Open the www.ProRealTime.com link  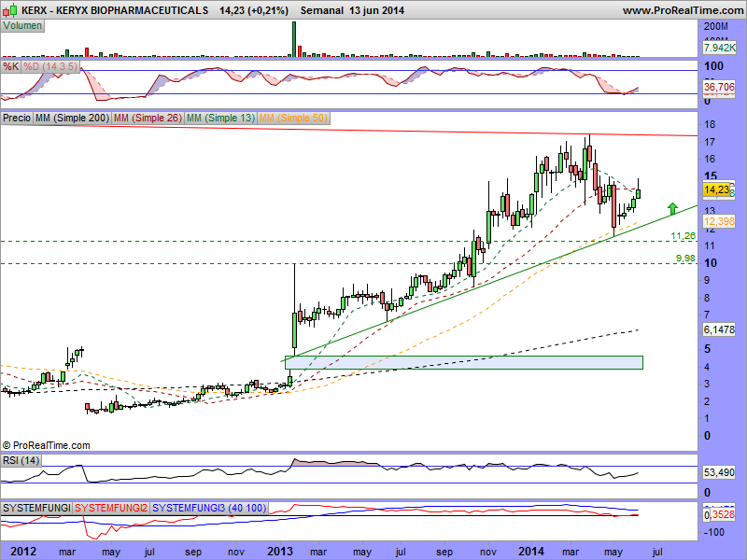[683, 10]
